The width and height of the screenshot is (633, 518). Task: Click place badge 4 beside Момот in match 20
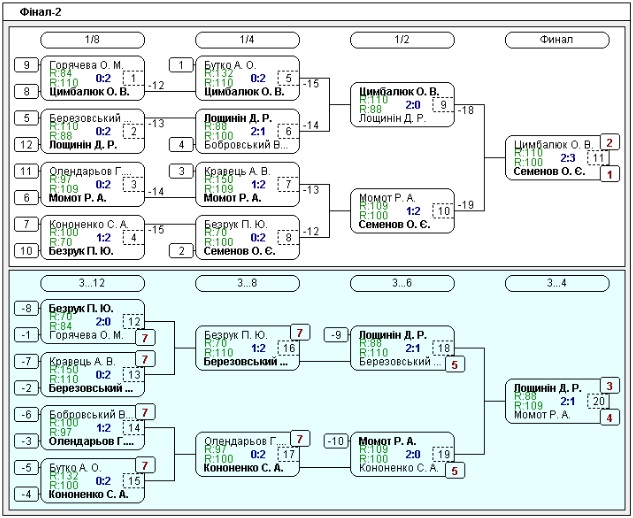610,418
